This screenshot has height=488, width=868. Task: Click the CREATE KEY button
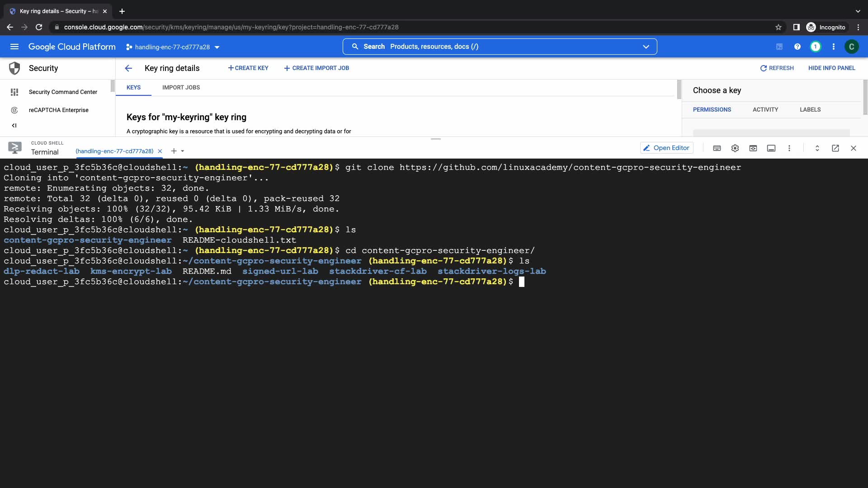(248, 68)
